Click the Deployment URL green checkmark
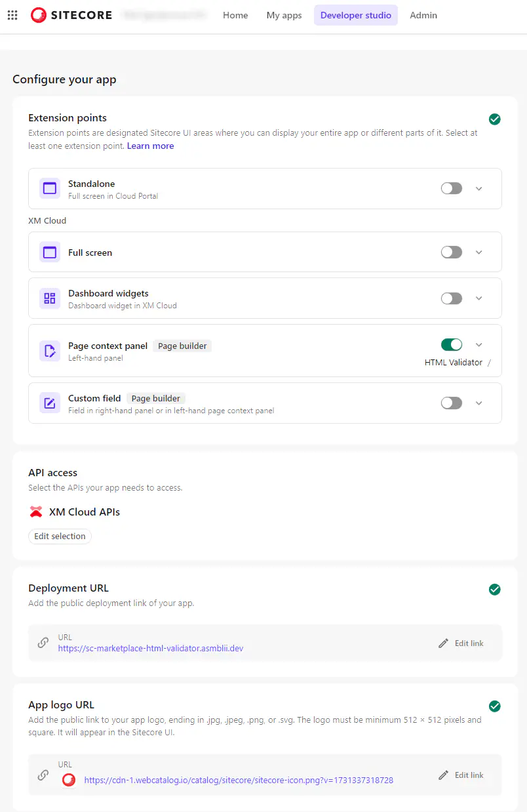 tap(495, 590)
